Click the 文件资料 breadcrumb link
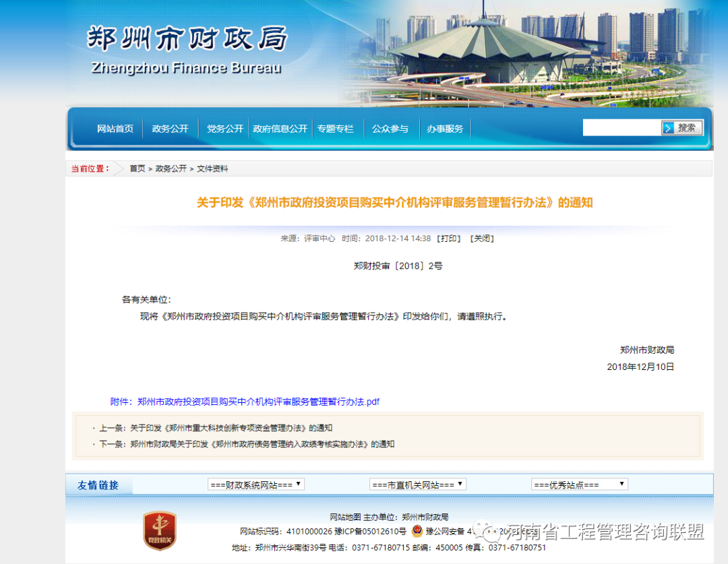This screenshot has height=564, width=728. 212,168
